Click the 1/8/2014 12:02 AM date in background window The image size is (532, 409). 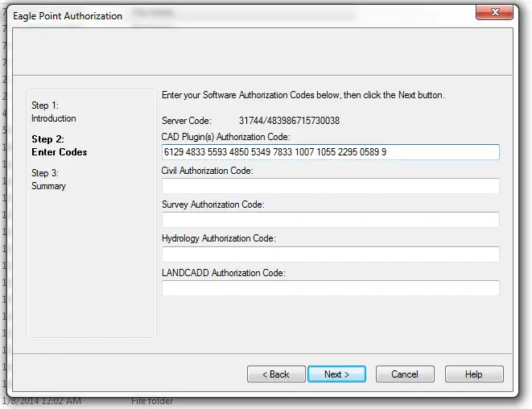coord(42,401)
